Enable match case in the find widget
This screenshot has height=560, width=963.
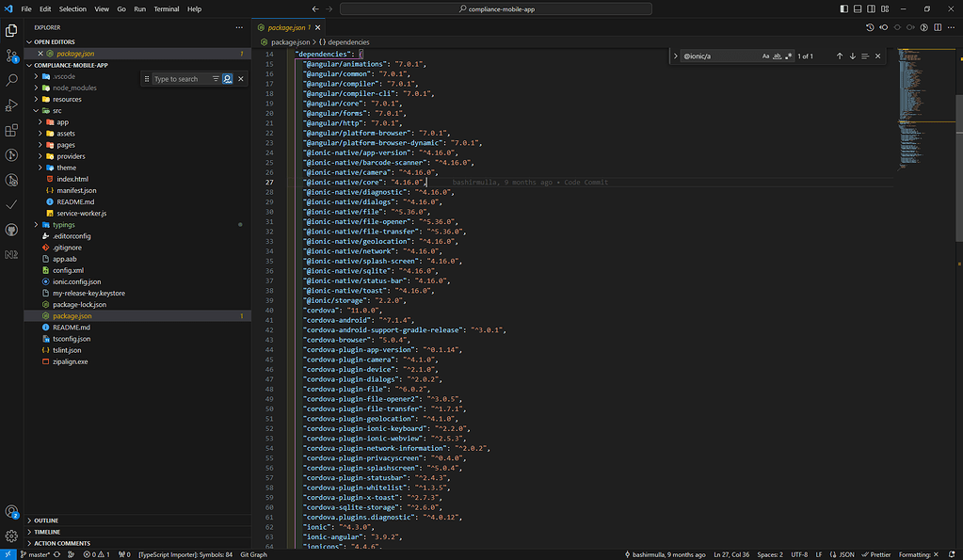764,56
